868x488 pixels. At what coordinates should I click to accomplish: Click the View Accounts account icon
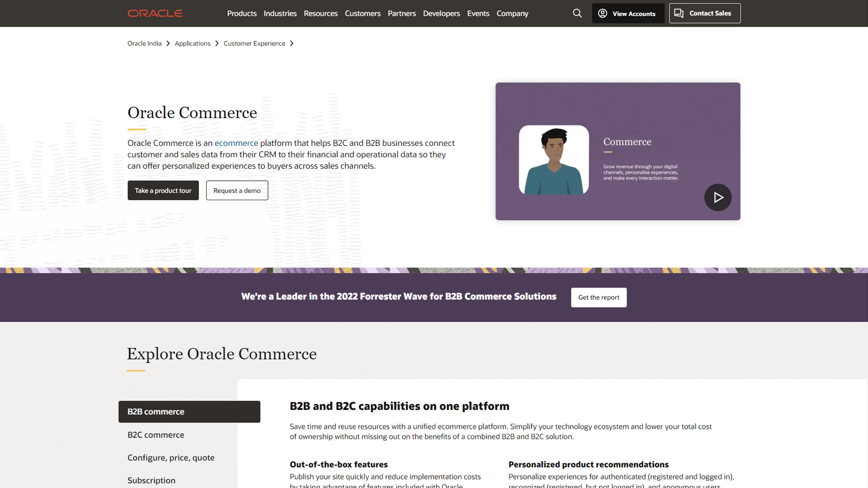(x=602, y=13)
